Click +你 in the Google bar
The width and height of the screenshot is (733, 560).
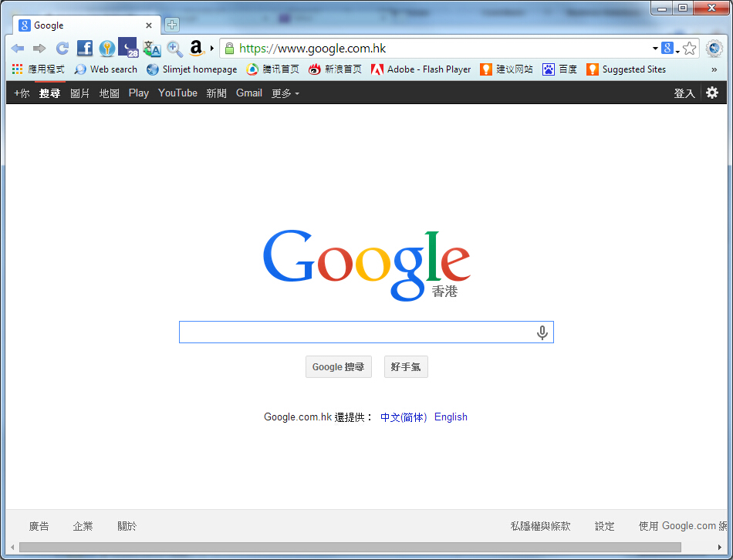point(22,93)
